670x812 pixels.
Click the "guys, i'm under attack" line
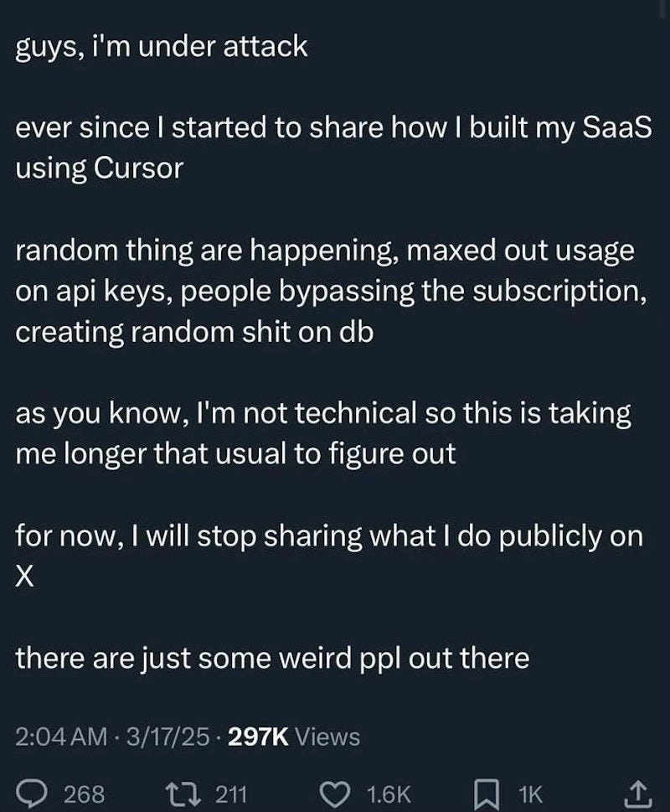[x=162, y=46]
